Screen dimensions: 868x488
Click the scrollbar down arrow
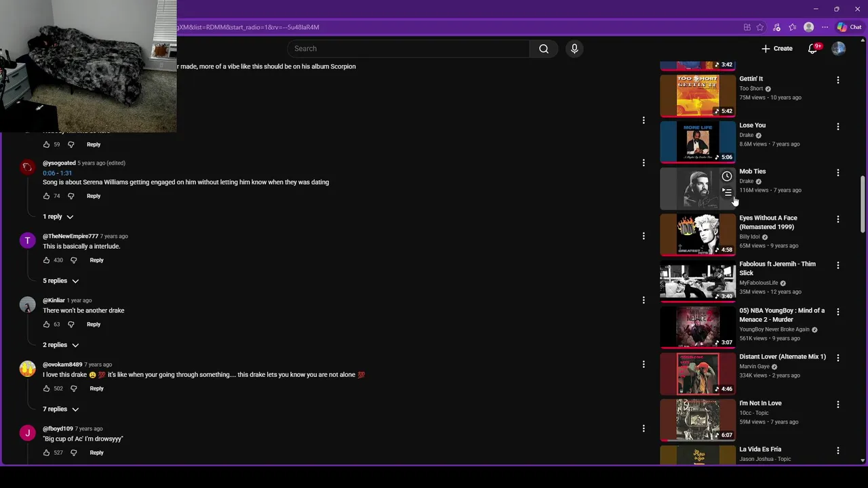pos(863,460)
